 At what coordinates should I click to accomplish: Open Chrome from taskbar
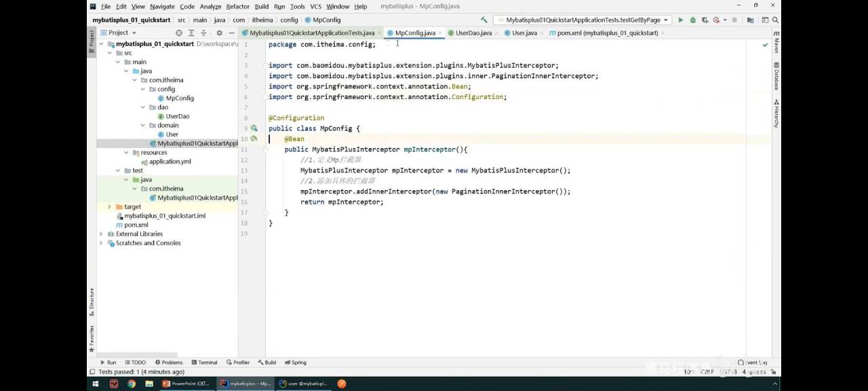tap(132, 384)
